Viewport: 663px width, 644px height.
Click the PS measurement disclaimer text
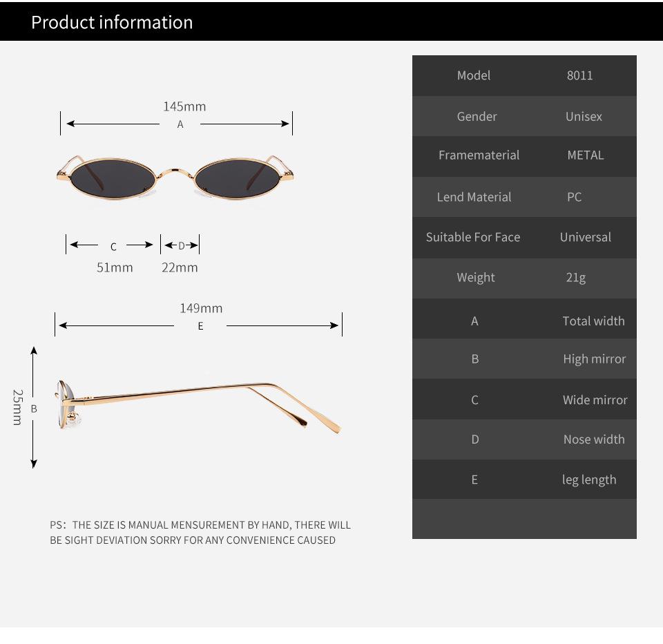200,532
